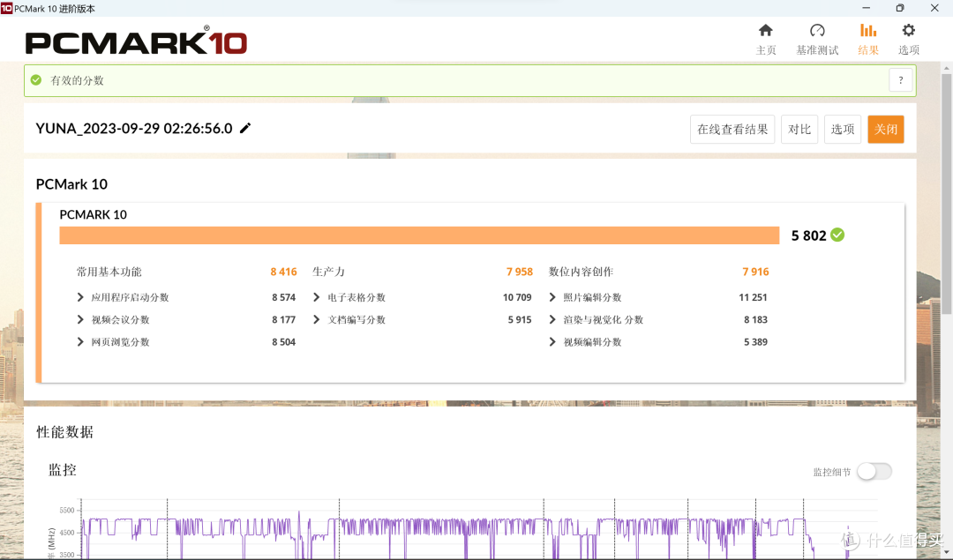The width and height of the screenshot is (953, 560).
Task: Click the PCMARK 10 logo
Action: [x=136, y=41]
